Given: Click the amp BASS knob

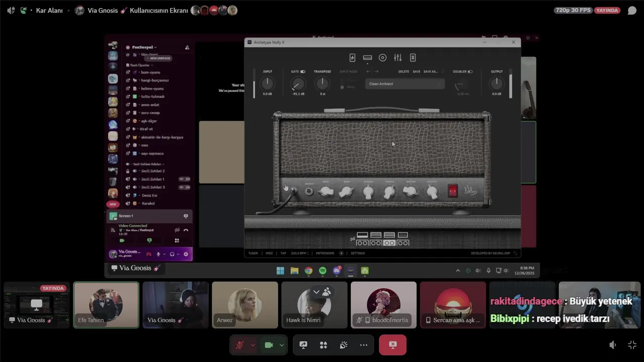Looking at the screenshot, I should point(347,192).
